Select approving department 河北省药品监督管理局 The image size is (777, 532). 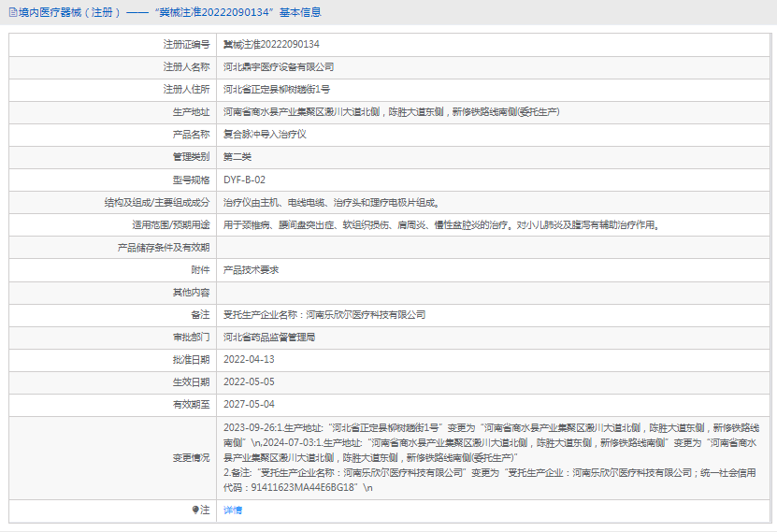[269, 338]
